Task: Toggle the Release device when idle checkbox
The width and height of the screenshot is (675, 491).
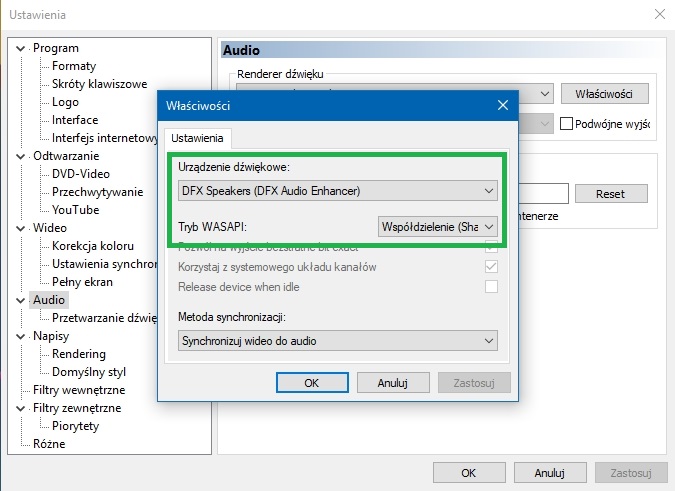Action: 491,287
